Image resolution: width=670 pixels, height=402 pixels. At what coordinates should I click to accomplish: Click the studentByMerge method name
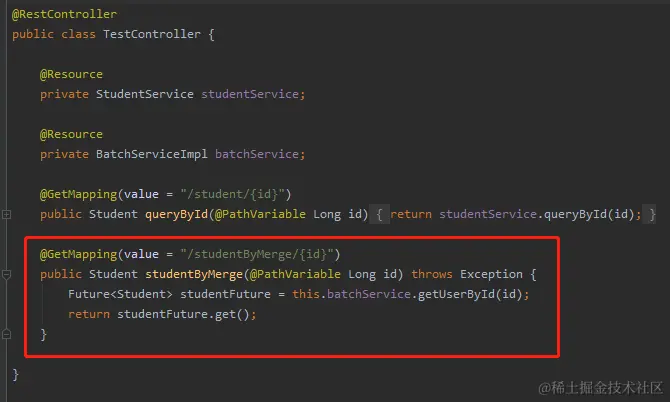pyautogui.click(x=194, y=274)
